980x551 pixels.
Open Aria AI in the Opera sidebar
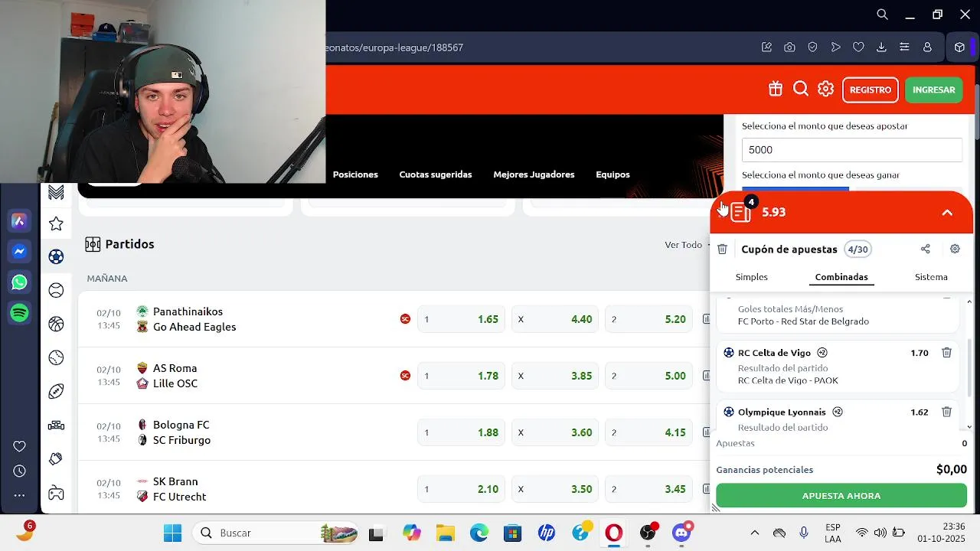pyautogui.click(x=20, y=221)
